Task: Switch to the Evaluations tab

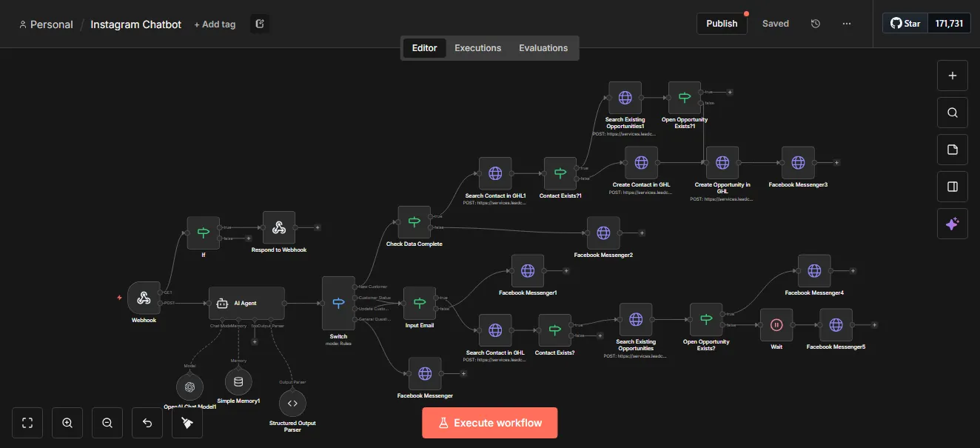Action: tap(543, 48)
